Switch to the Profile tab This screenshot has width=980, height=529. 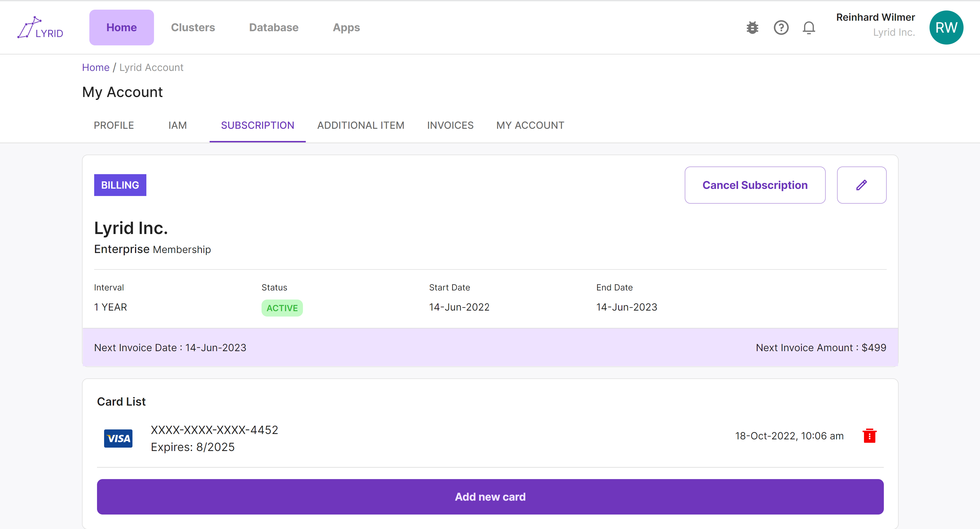click(114, 125)
